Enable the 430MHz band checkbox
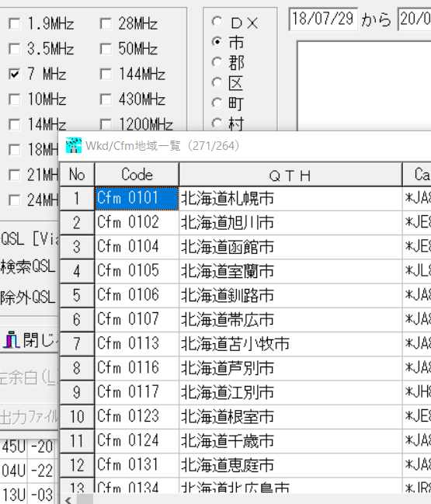The height and width of the screenshot is (504, 431). point(106,99)
